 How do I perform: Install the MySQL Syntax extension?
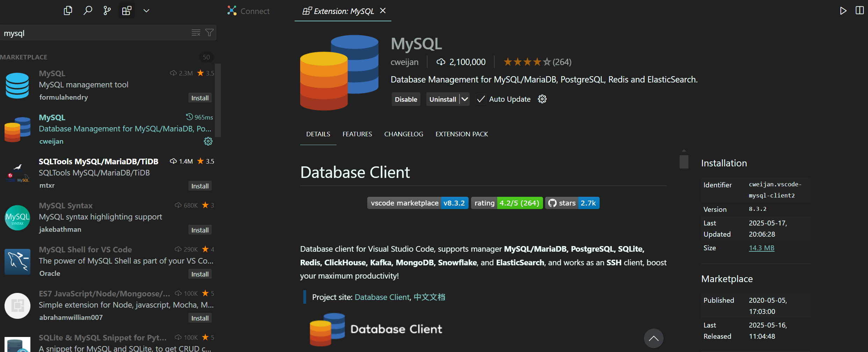tap(200, 230)
